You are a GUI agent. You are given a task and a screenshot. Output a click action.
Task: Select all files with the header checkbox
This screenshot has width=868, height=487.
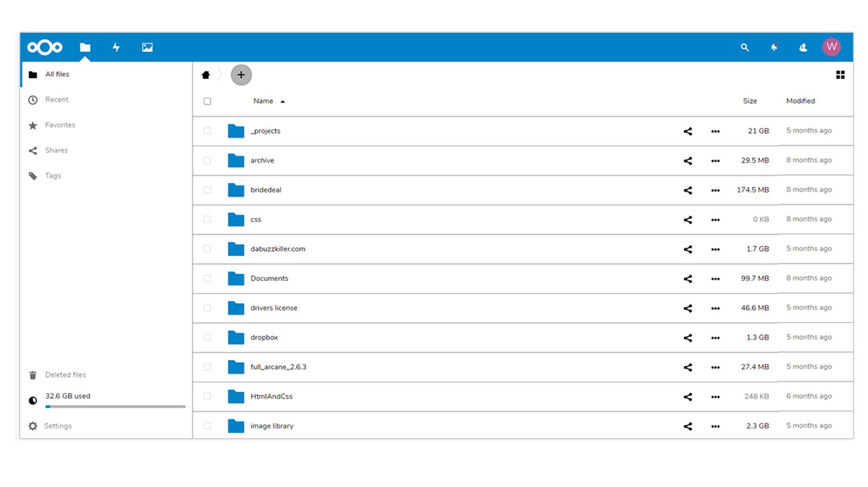coord(207,101)
